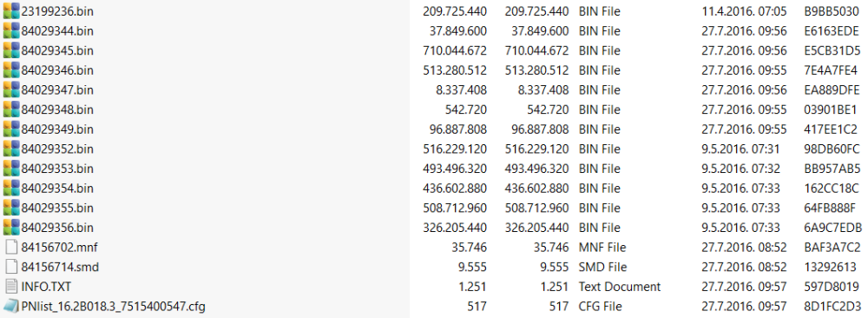Click the 84029346.bin file icon
Viewport: 868px width, 318px height.
point(11,70)
